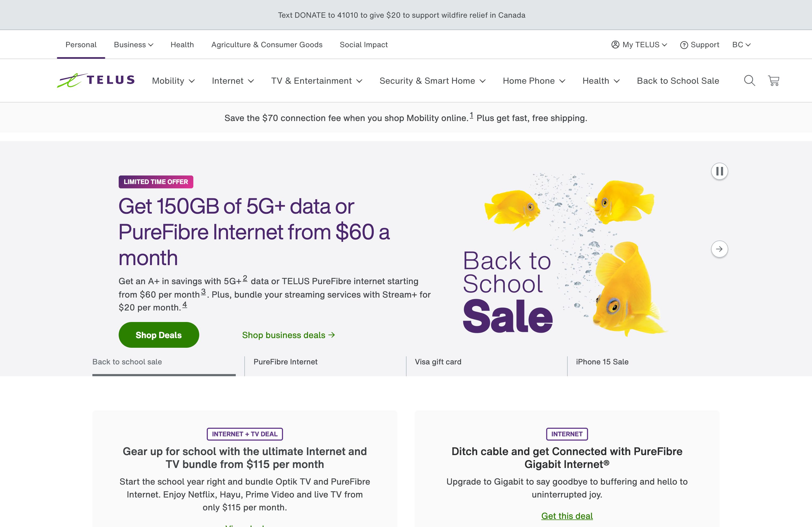812x527 pixels.
Task: Click the Shop Deals button
Action: [158, 335]
